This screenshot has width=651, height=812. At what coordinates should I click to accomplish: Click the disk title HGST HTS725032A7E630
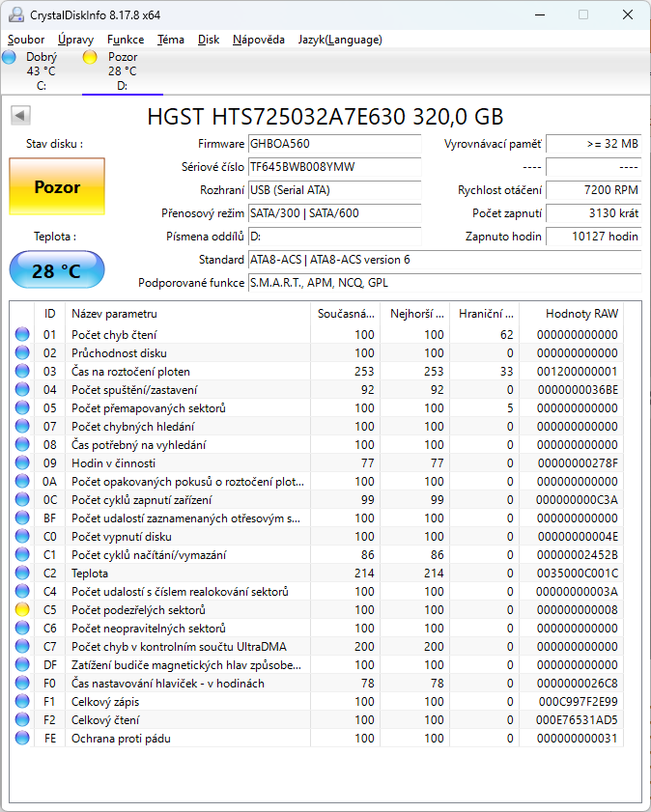click(325, 117)
